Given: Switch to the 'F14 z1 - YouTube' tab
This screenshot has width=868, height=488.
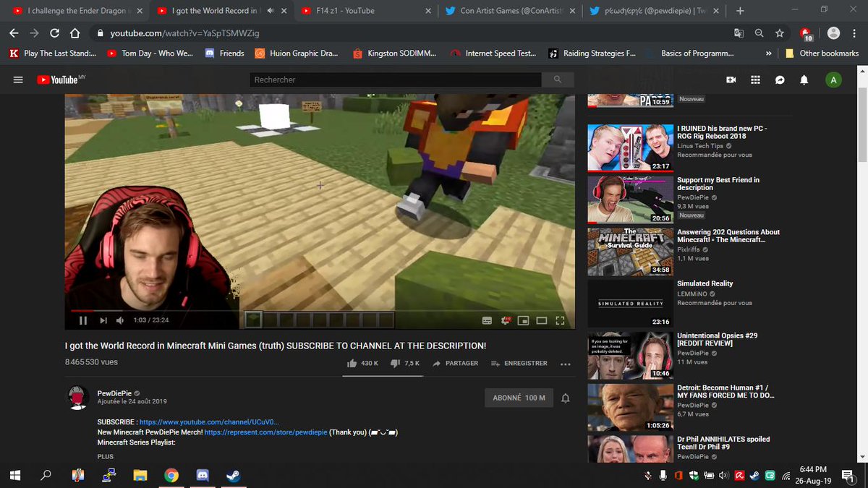Looking at the screenshot, I should point(367,11).
